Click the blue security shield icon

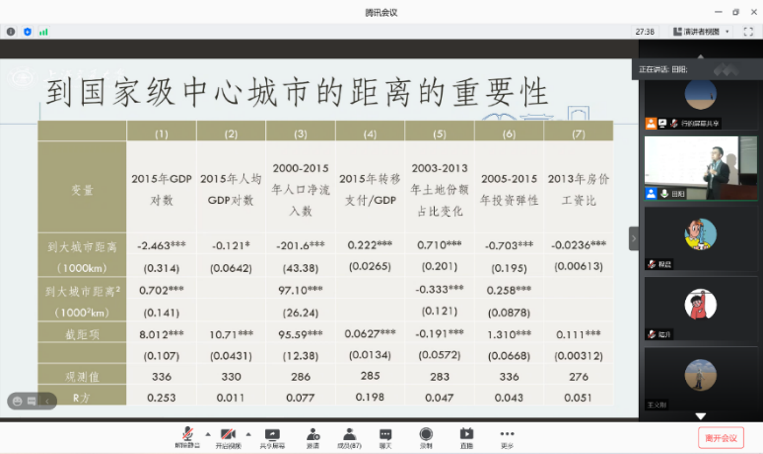click(27, 32)
